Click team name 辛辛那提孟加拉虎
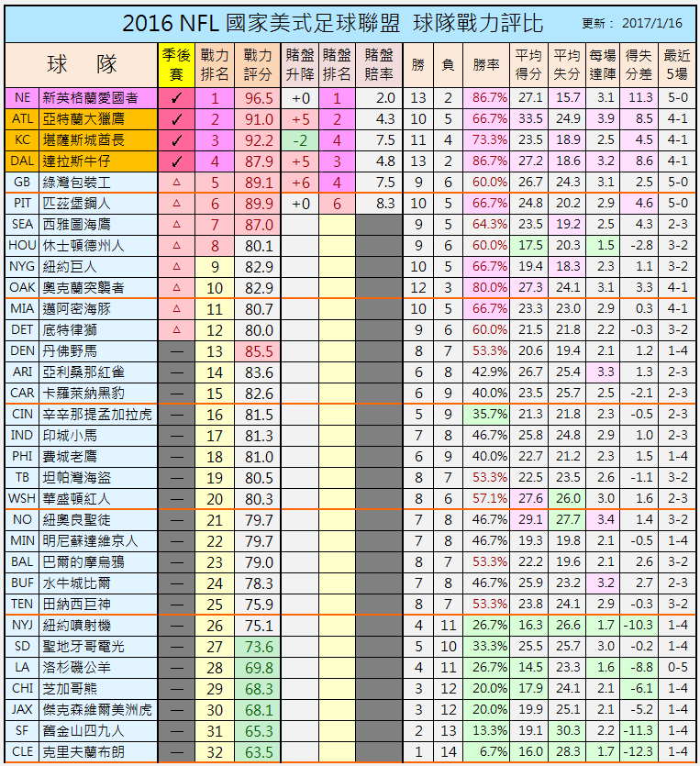This screenshot has height=766, width=700. [x=97, y=415]
